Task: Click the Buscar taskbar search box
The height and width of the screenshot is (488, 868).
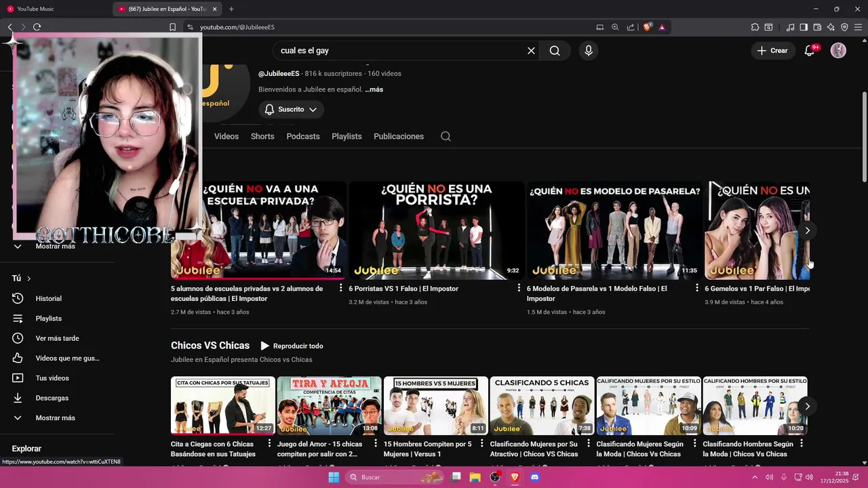Action: pyautogui.click(x=396, y=477)
